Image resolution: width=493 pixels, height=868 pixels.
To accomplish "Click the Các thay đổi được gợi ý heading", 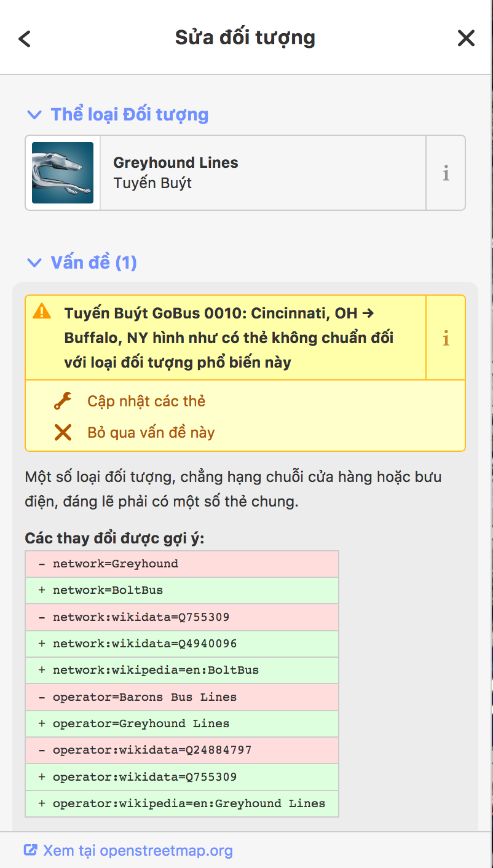I will 115,539.
